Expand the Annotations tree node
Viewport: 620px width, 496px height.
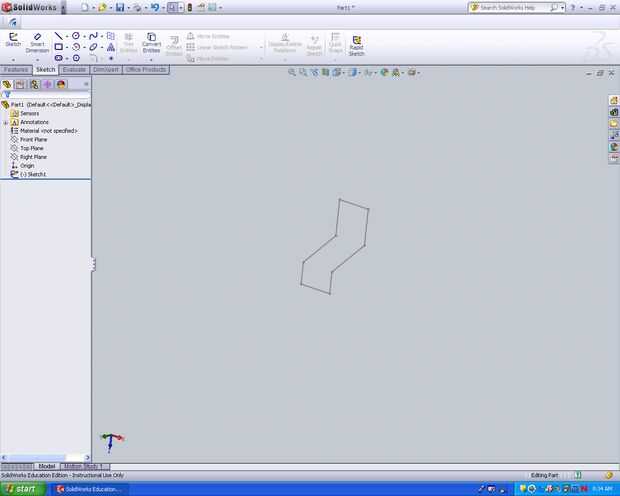point(6,123)
